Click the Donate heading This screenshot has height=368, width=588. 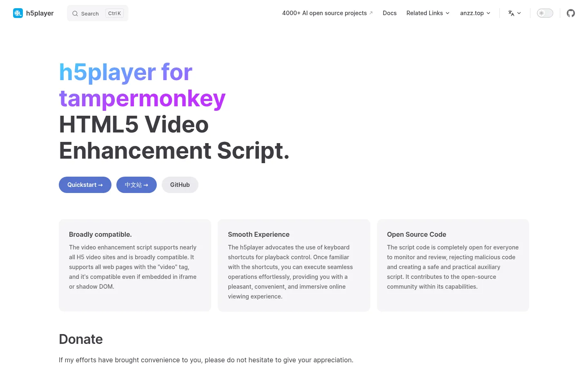[81, 339]
